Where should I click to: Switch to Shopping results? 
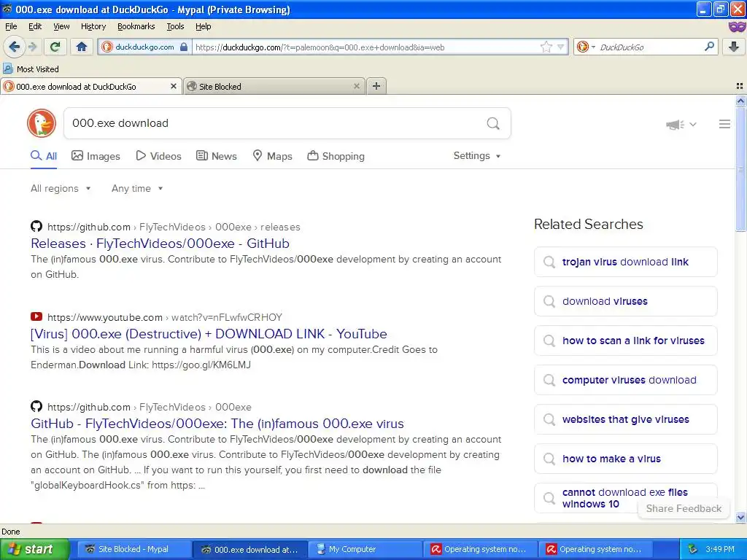[336, 156]
